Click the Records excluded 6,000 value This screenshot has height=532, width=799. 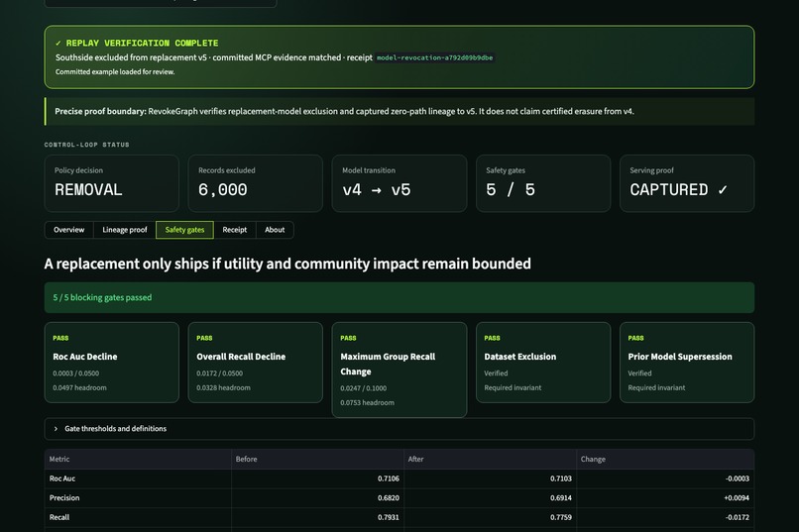point(223,190)
